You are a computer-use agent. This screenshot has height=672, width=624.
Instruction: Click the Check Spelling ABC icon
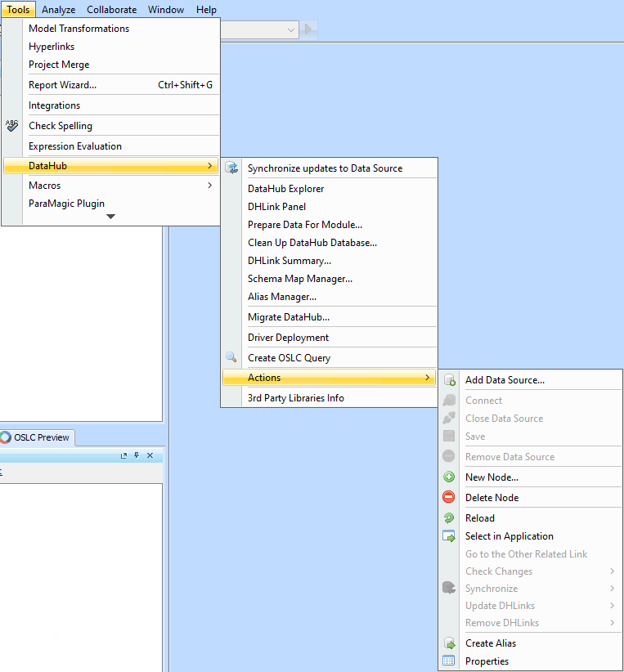[x=12, y=126]
